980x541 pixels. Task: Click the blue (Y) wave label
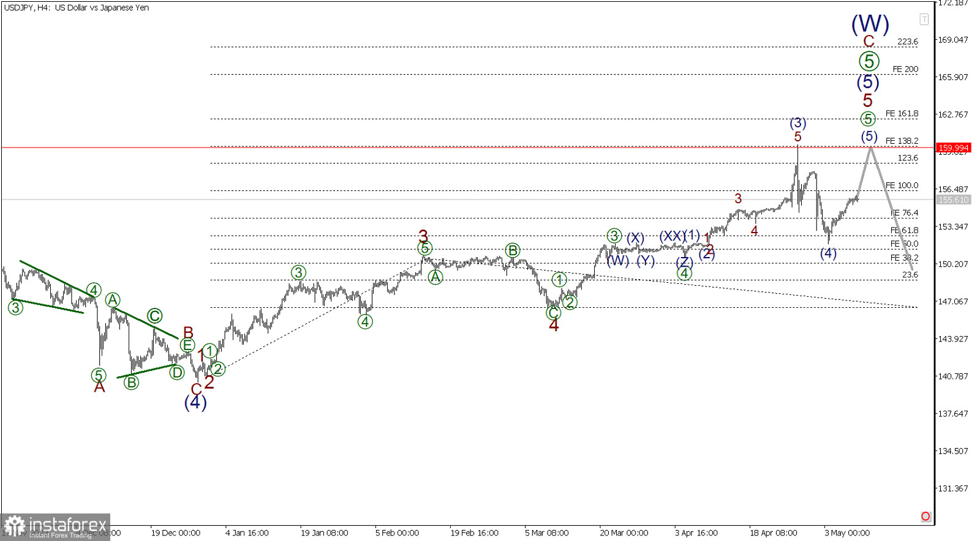[646, 261]
